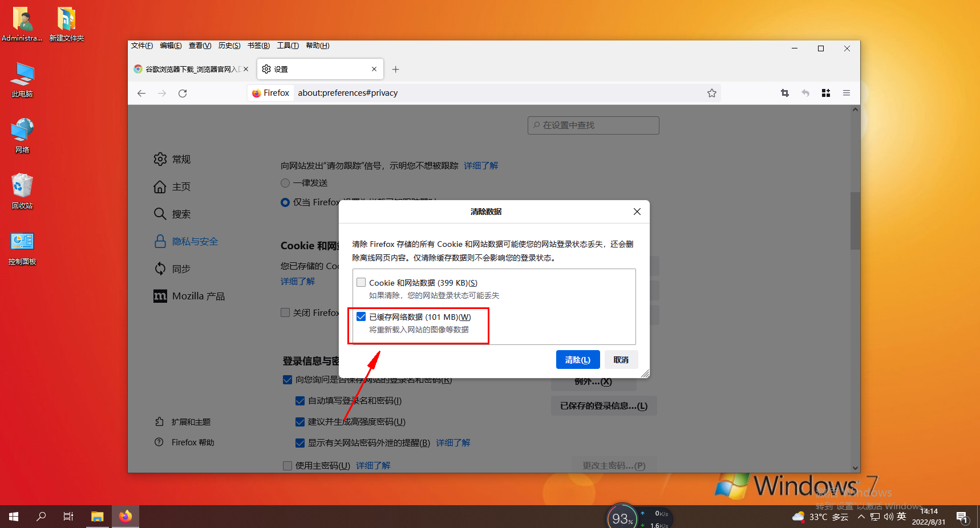This screenshot has height=528, width=980.
Task: Open the system tray overflow chevron
Action: pos(861,517)
